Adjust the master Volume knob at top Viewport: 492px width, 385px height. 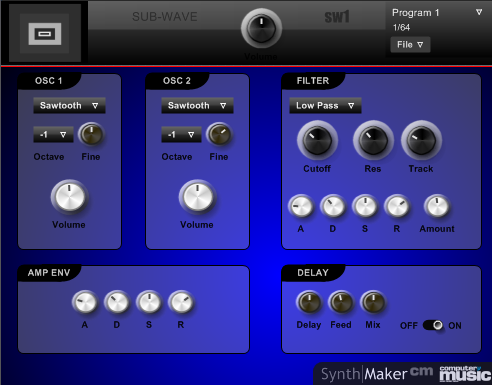262,29
